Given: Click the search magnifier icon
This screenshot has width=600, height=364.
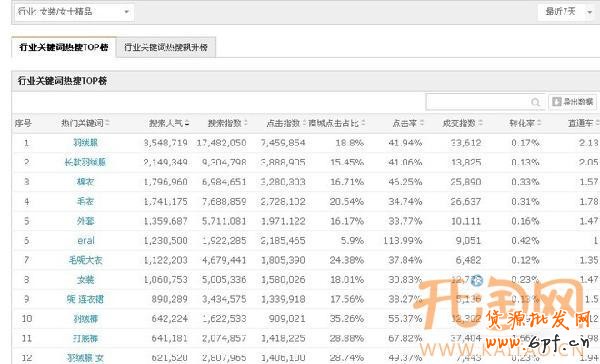Looking at the screenshot, I should [x=536, y=102].
